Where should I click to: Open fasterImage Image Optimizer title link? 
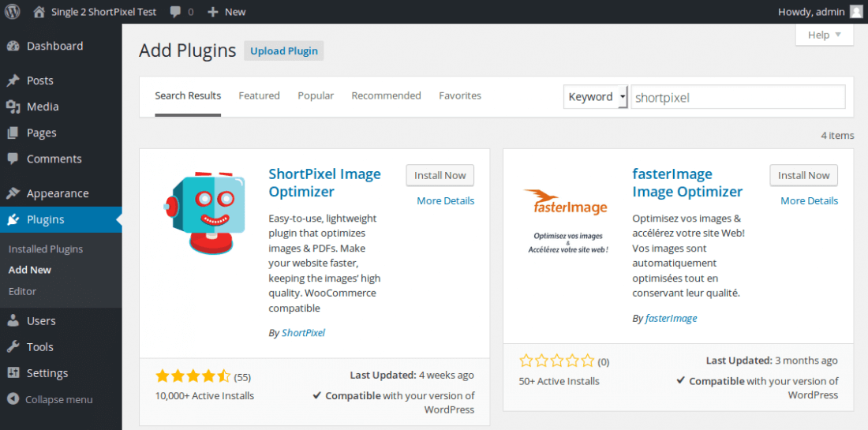coord(687,182)
